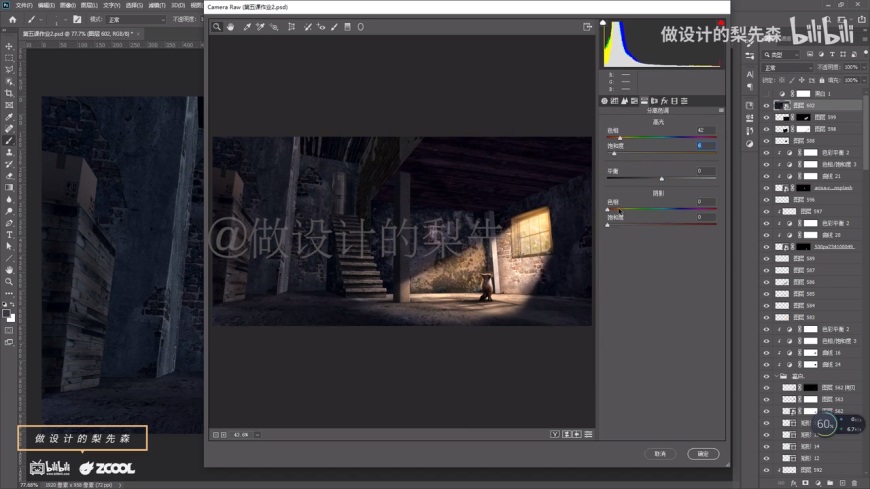
Task: Open the HSL Adjustments panel tab
Action: coord(634,101)
